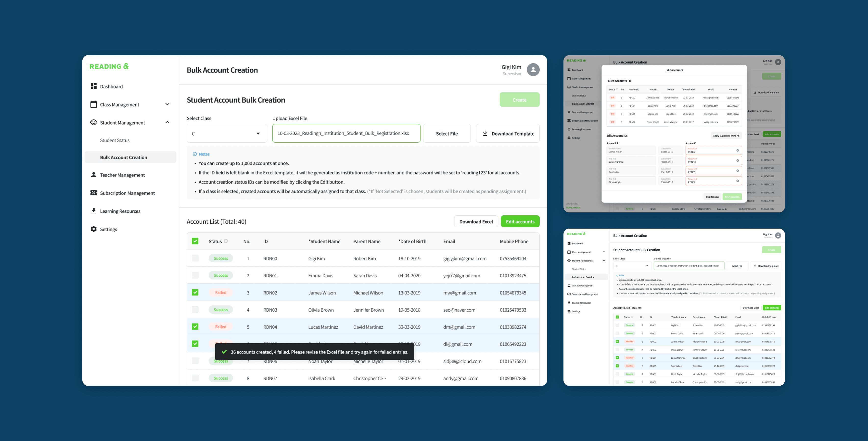
Task: Collapse the Student Management section
Action: point(167,122)
